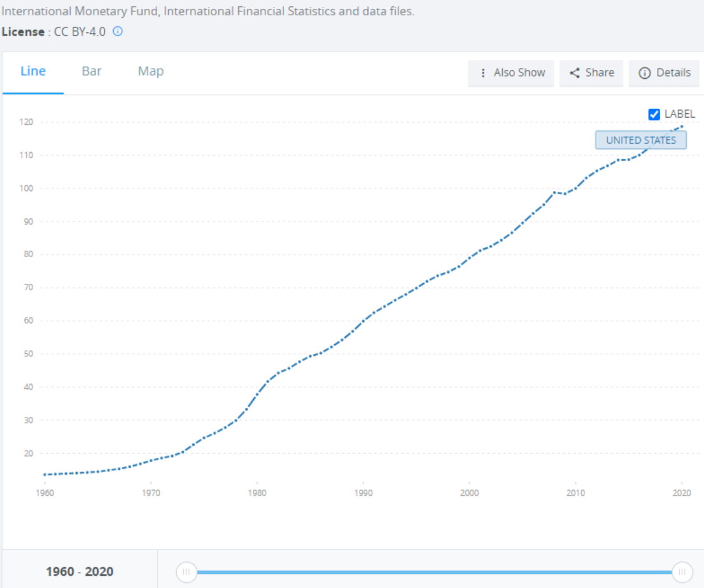Click the 1960 - 2020 range text

click(80, 571)
